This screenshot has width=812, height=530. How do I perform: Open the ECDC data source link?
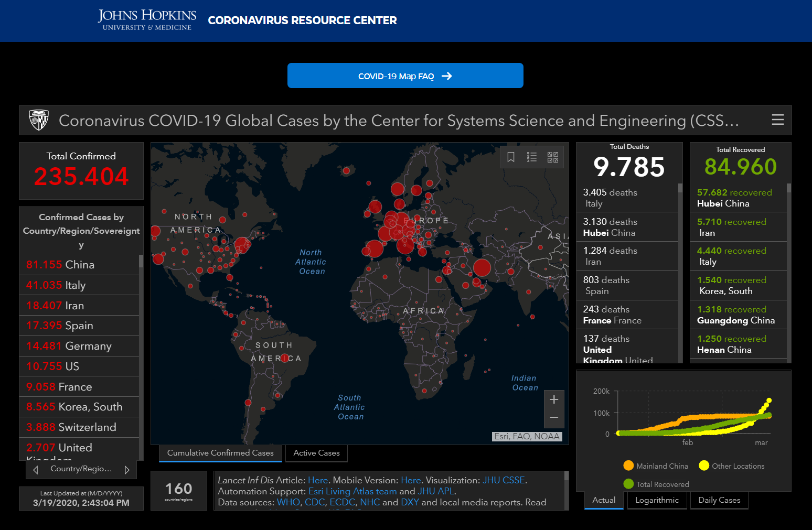point(343,502)
